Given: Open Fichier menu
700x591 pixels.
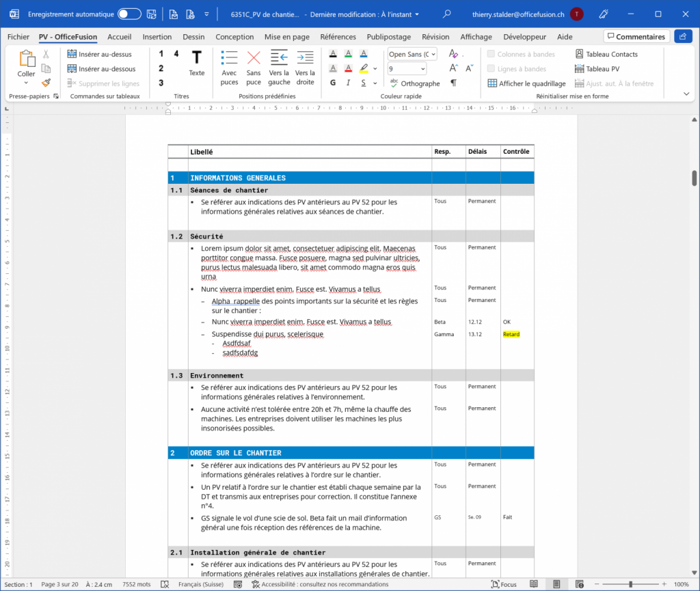Looking at the screenshot, I should coord(18,37).
